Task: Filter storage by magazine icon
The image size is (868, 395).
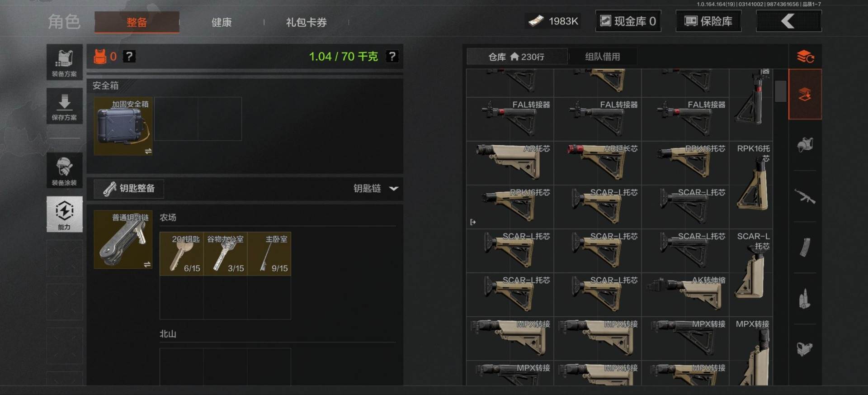Action: click(805, 247)
